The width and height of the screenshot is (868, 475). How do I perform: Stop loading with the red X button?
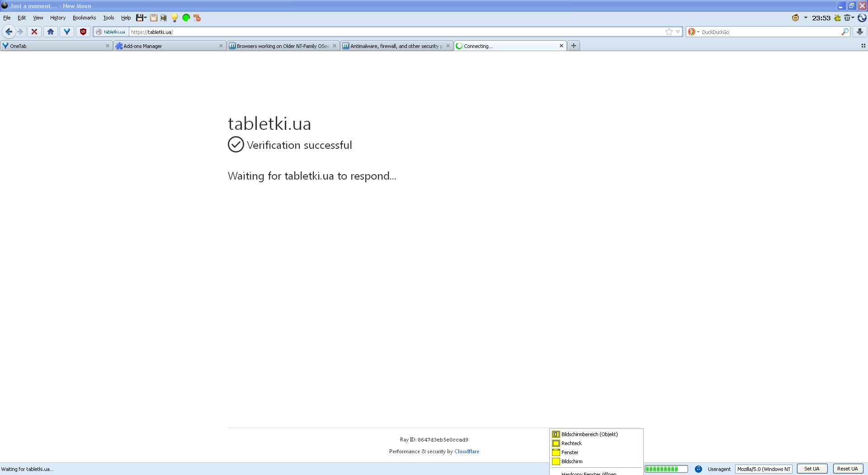(x=34, y=32)
